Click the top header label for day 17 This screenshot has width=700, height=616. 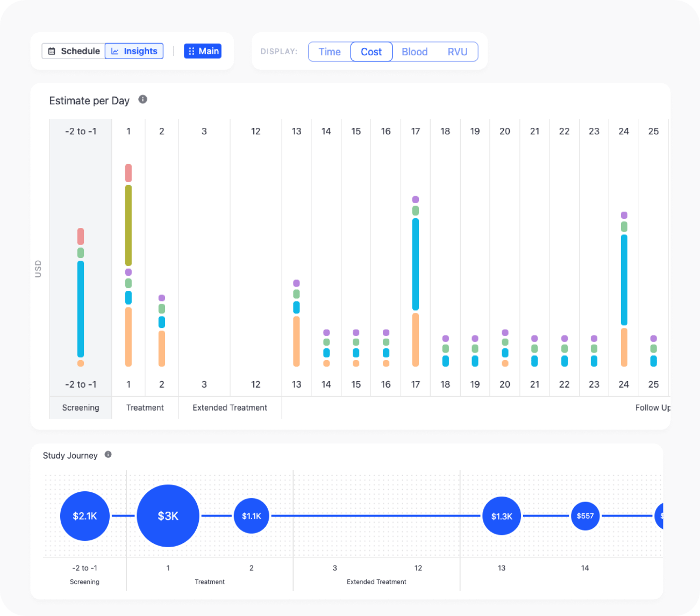tap(416, 131)
